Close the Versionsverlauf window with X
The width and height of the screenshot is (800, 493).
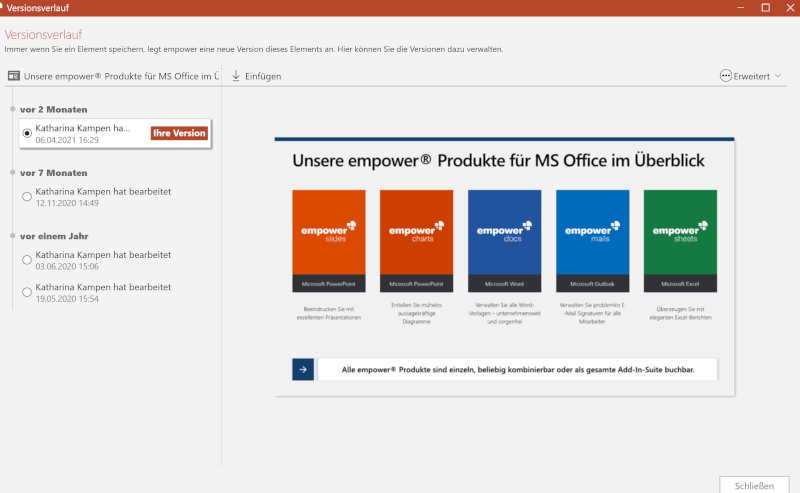(x=790, y=8)
